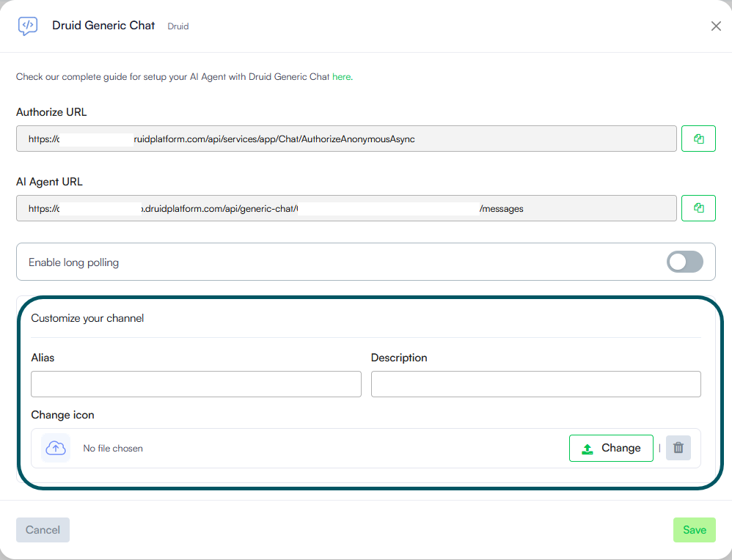Click the 'AI Agent URL' label
The height and width of the screenshot is (560, 732).
[49, 182]
